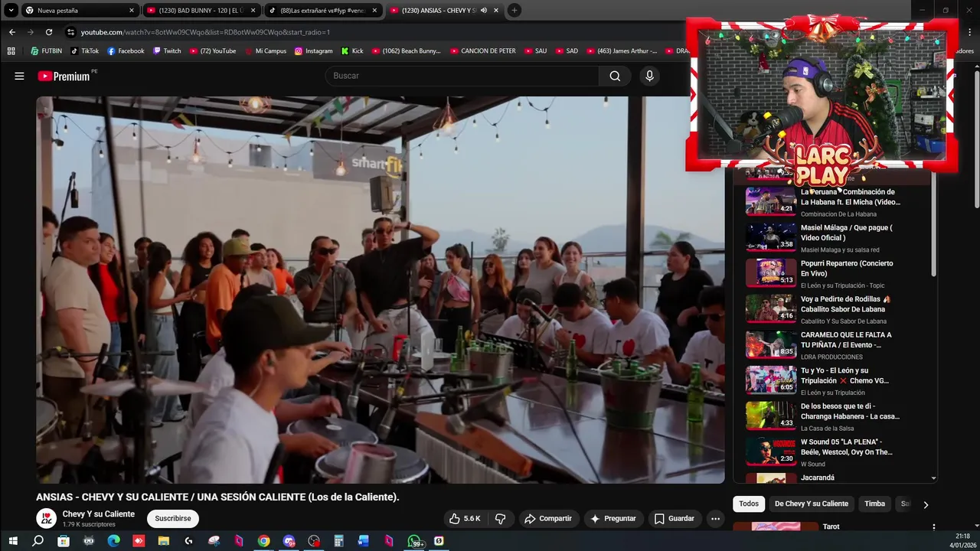980x551 pixels.
Task: Share the video using Compartir
Action: tap(548, 518)
